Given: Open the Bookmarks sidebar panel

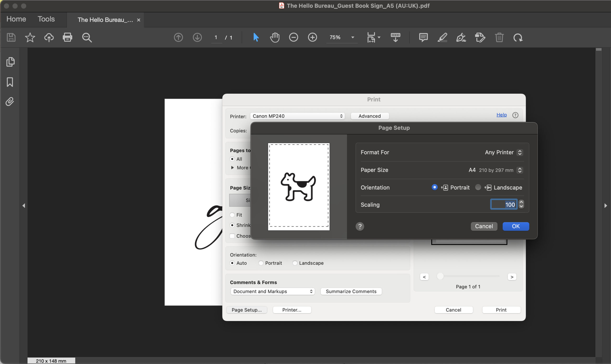Looking at the screenshot, I should 10,82.
